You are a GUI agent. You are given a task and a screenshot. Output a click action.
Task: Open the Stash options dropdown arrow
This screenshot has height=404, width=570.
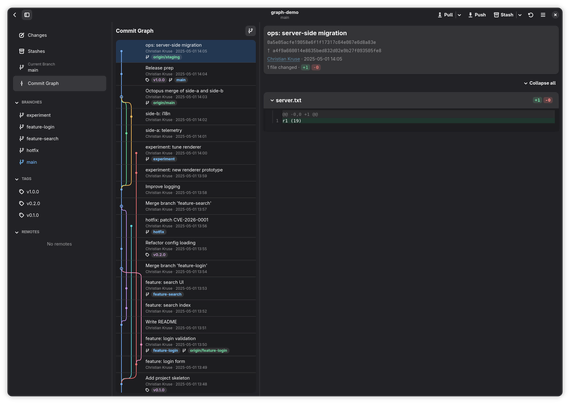point(520,15)
